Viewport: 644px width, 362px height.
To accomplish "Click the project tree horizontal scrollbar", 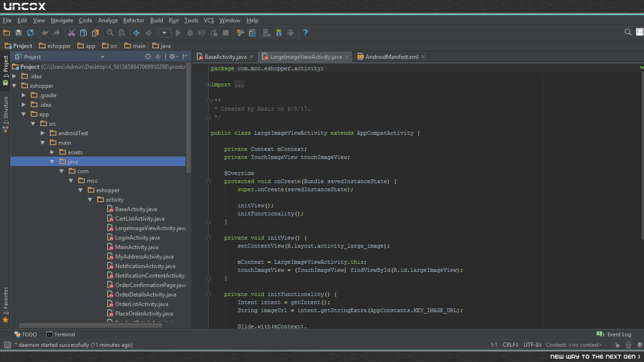I will pyautogui.click(x=90, y=325).
